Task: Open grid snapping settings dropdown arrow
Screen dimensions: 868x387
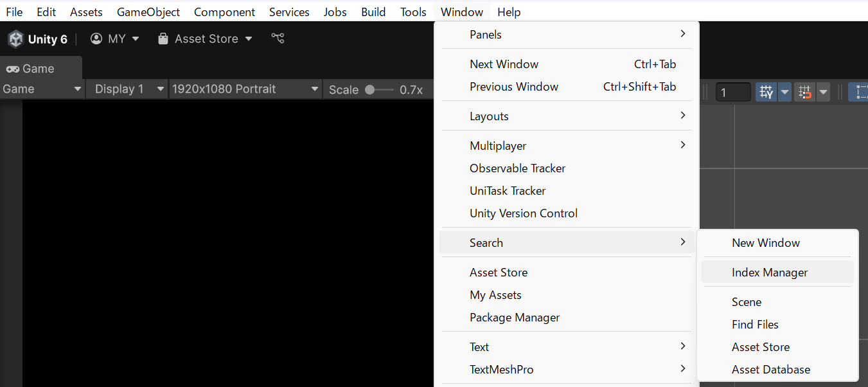Action: pyautogui.click(x=822, y=92)
